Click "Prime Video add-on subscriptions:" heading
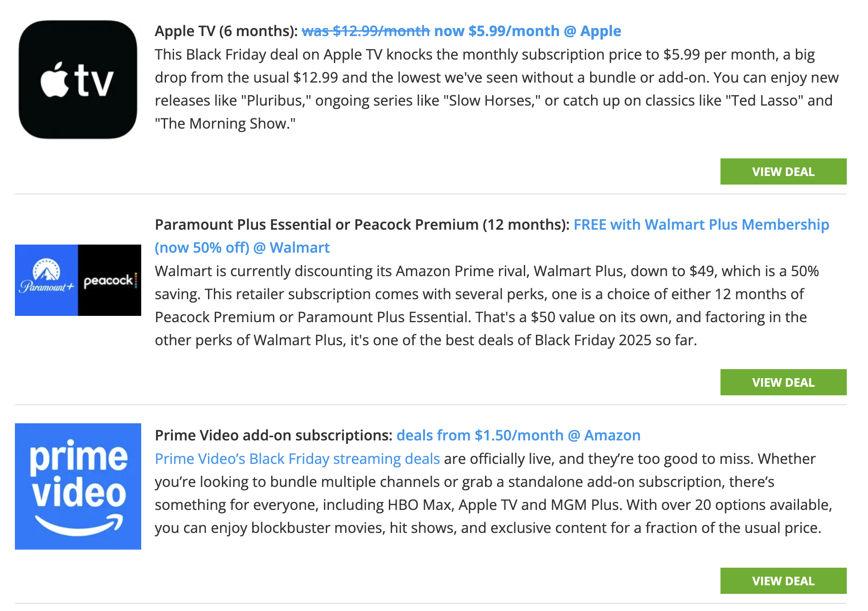The image size is (868, 611). pyautogui.click(x=273, y=435)
